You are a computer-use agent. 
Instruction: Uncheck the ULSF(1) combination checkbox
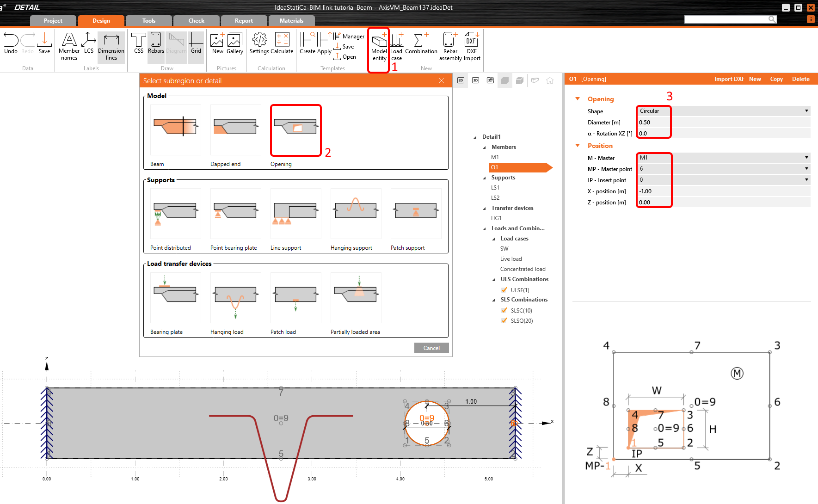coord(504,290)
